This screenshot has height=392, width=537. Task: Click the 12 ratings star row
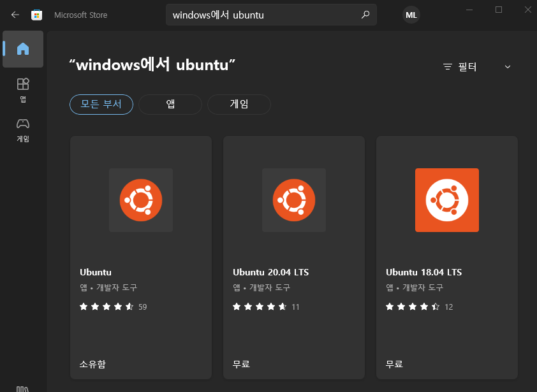tap(419, 307)
